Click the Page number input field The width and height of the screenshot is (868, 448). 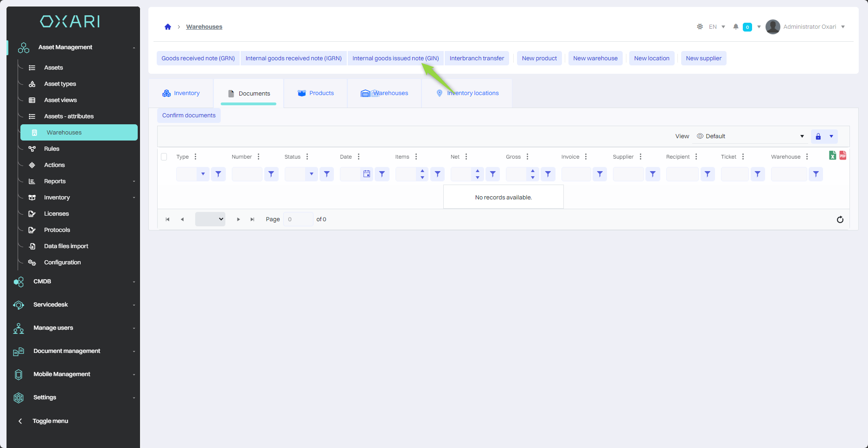click(298, 219)
